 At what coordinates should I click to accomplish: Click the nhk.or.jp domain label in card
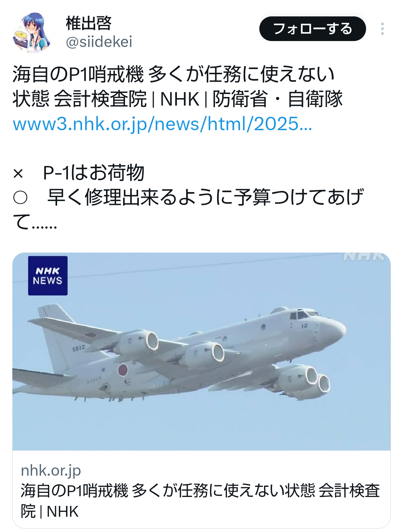51,471
